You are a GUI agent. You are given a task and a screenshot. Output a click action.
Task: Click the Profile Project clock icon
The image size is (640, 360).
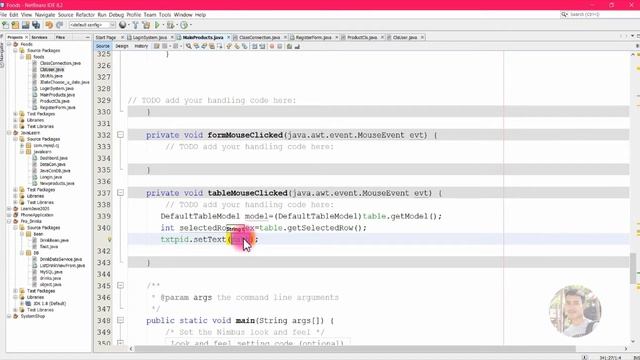pos(184,25)
